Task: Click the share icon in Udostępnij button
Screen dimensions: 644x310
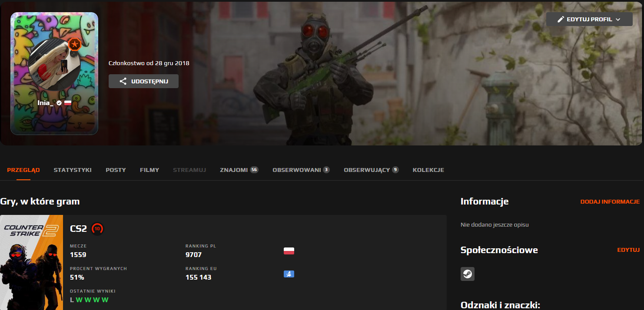Action: click(x=123, y=81)
